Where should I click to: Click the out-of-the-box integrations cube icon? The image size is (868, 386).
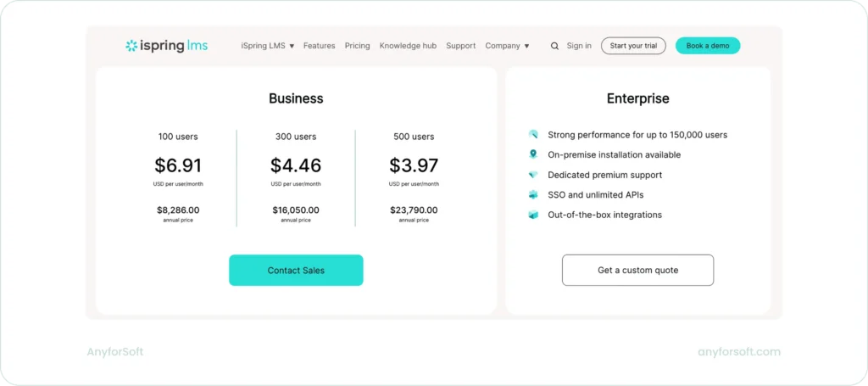(x=533, y=215)
